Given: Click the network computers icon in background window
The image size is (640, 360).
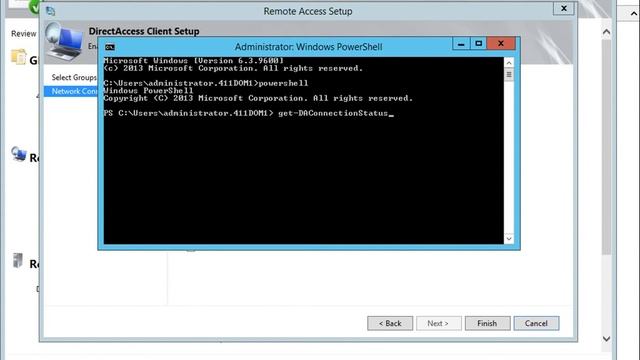Looking at the screenshot, I should (18, 154).
